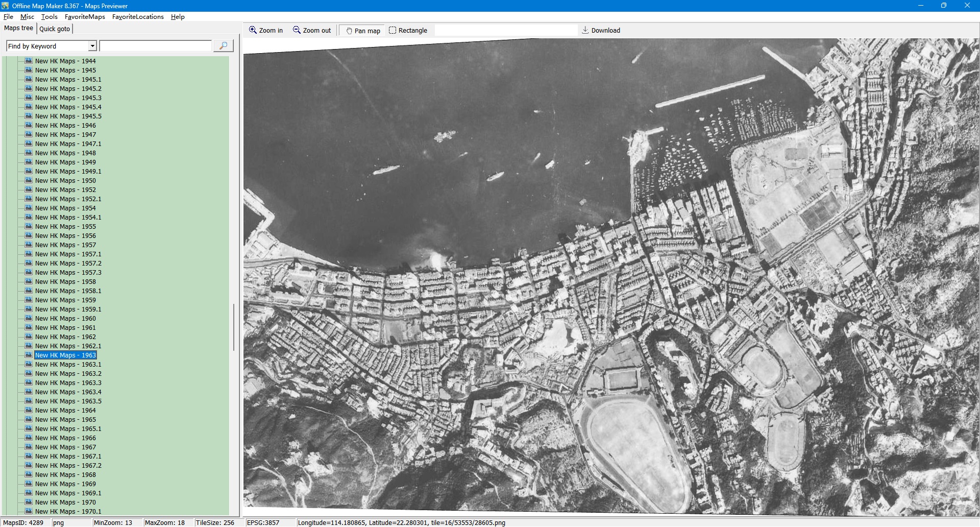Switch to the Quick goto tab
Viewport: 980px width, 527px height.
click(55, 29)
